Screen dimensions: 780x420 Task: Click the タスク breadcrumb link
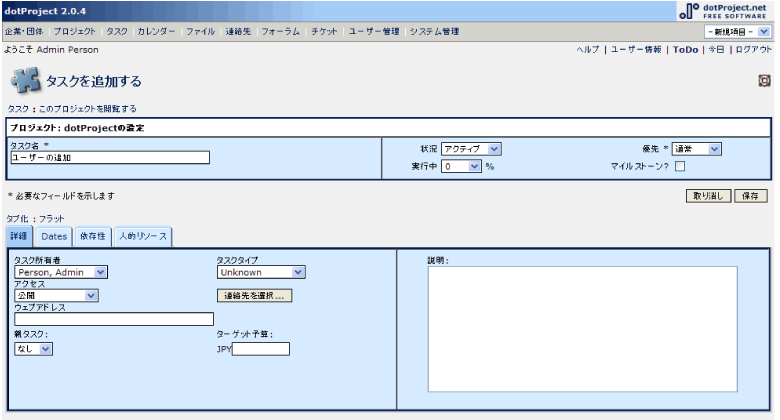coord(18,108)
